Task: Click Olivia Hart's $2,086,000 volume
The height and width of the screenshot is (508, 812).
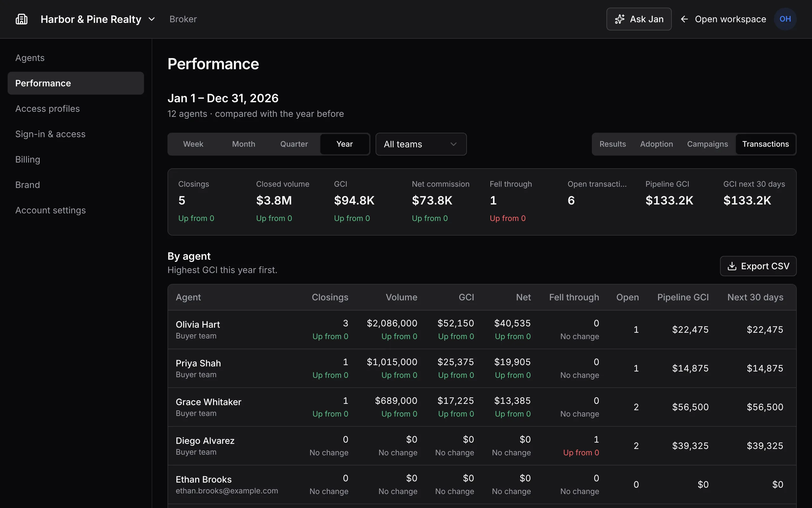Action: [x=392, y=323]
